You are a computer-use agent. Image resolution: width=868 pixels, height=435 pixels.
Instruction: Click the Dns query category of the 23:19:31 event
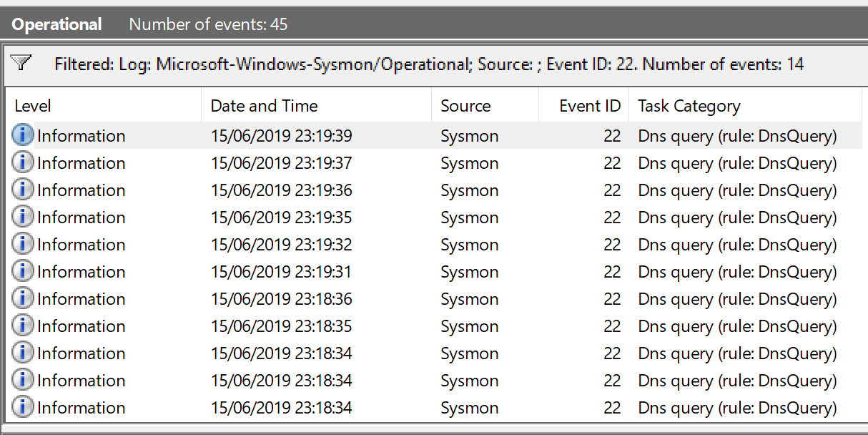(737, 272)
